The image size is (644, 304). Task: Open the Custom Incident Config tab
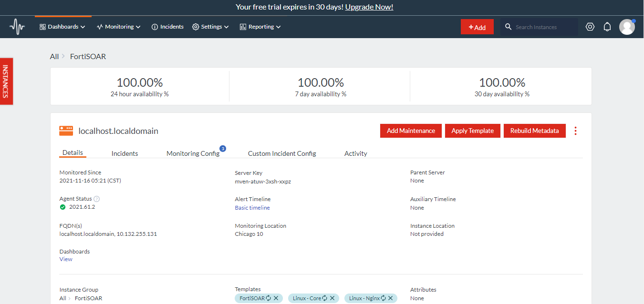click(x=281, y=153)
